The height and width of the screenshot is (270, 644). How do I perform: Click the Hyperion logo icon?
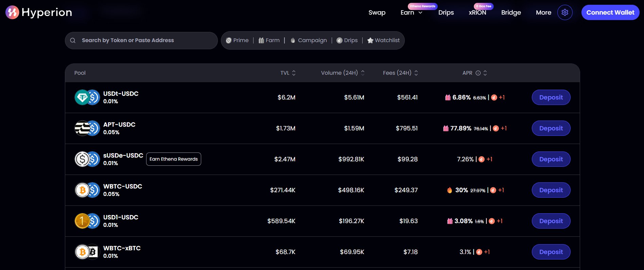point(12,12)
